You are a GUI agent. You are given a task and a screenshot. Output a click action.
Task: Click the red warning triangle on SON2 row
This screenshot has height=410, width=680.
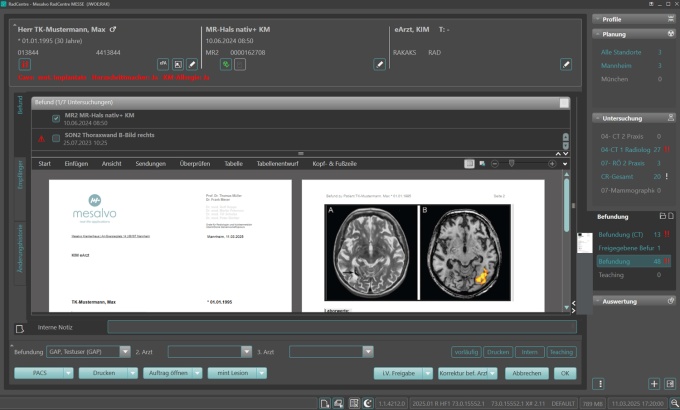(41, 139)
